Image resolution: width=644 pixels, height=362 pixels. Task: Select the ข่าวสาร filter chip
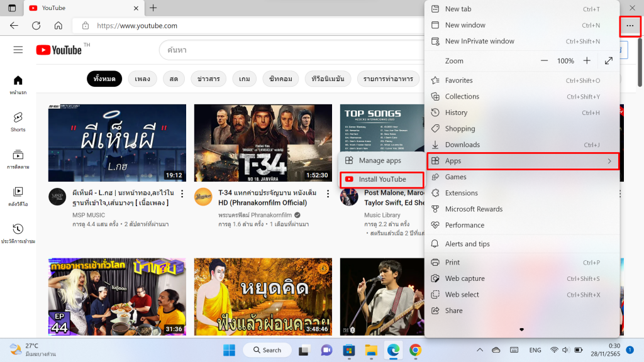click(x=208, y=79)
